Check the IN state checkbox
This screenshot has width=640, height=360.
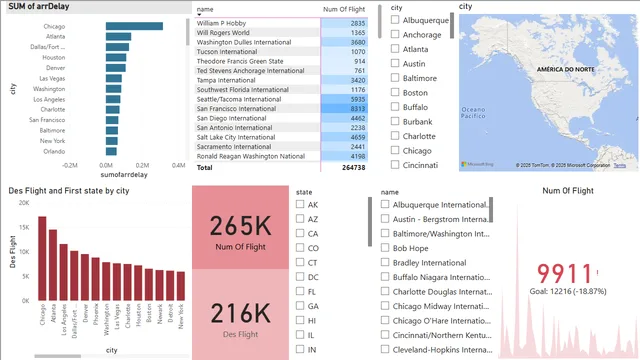[300, 349]
